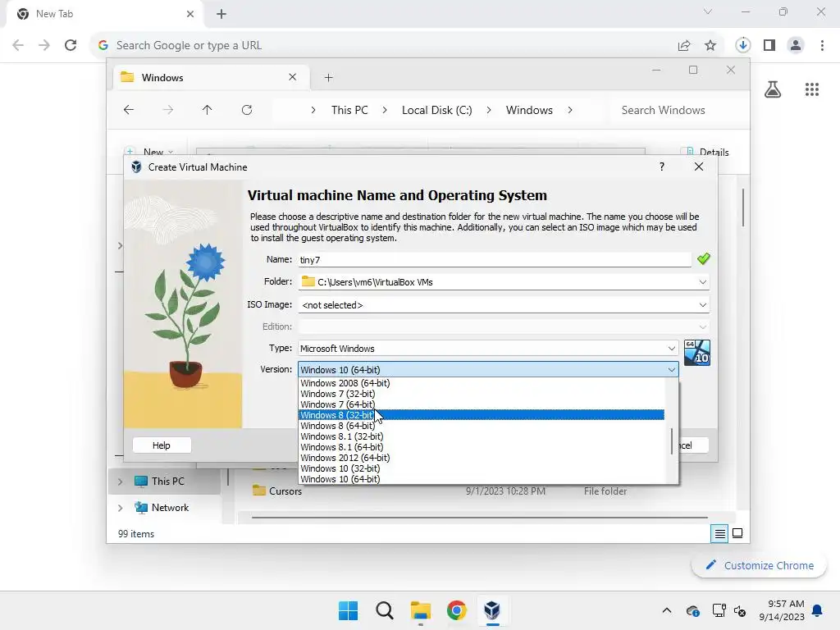Select Windows 10 (32-bit) version
Image resolution: width=840 pixels, height=630 pixels.
click(481, 468)
